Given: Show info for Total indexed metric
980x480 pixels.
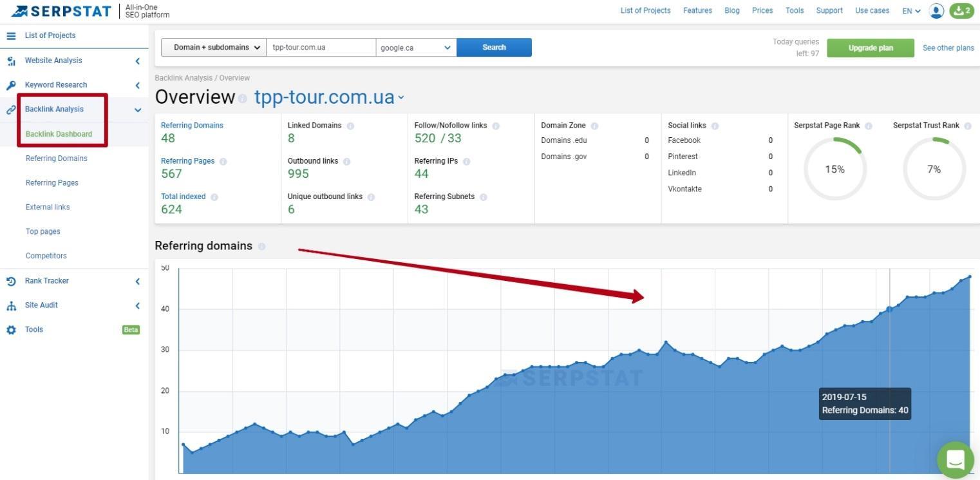Looking at the screenshot, I should pyautogui.click(x=214, y=197).
